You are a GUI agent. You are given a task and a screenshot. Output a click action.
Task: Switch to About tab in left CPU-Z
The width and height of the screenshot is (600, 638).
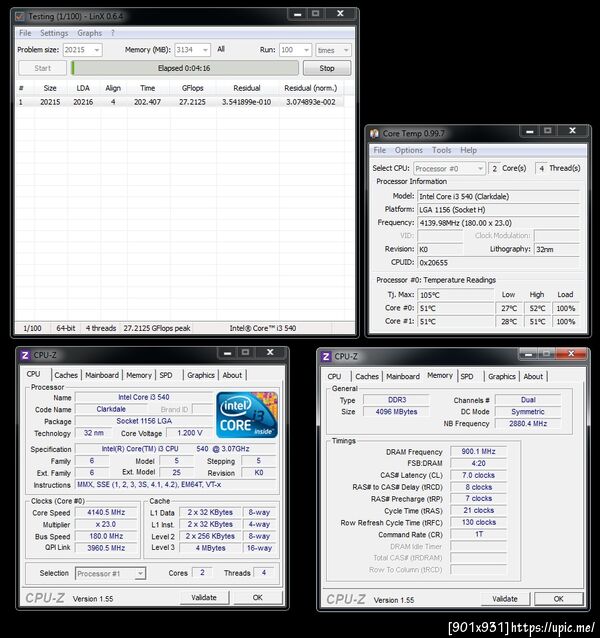point(232,375)
